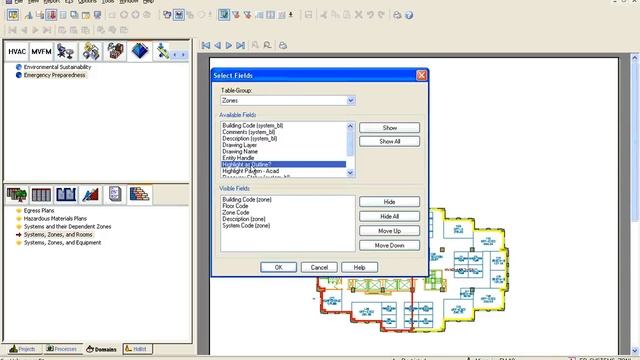Open the blue floor plan activity icon
This screenshot has height=360, width=640.
point(66,195)
